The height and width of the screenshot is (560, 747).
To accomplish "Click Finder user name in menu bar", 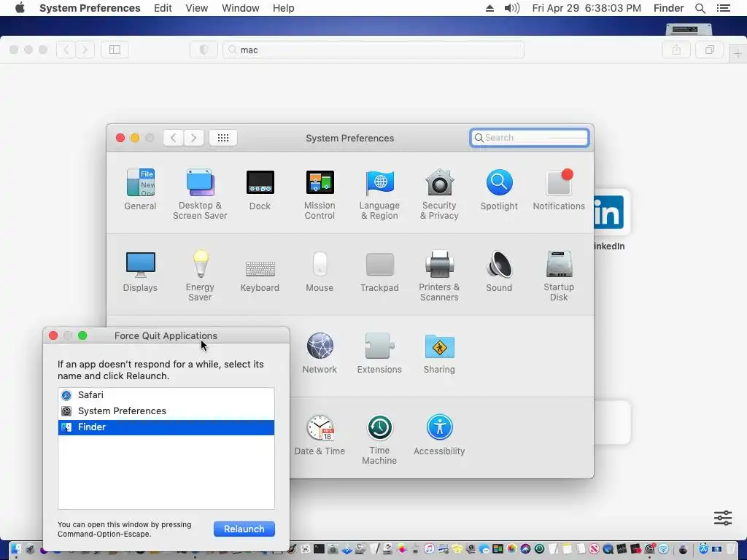I will (x=668, y=8).
